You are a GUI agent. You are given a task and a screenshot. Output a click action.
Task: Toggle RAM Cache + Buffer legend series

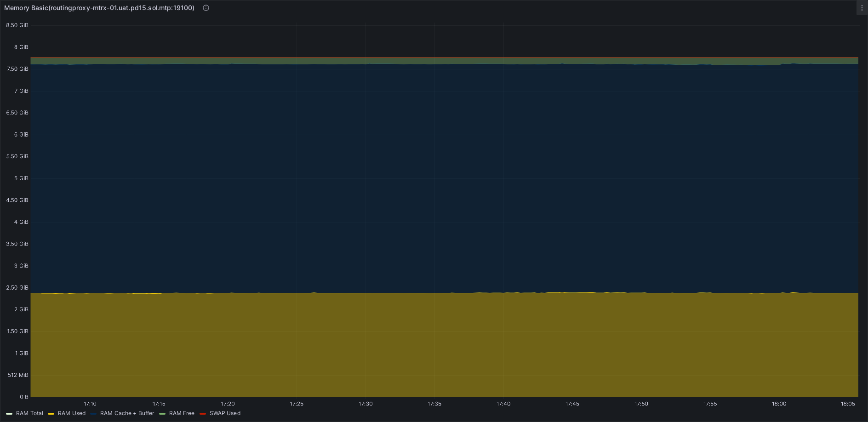coord(127,413)
